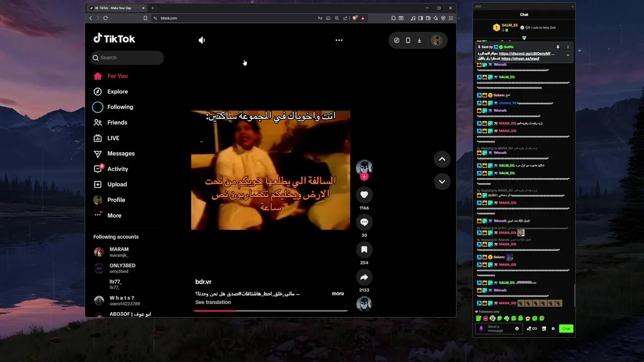Click the TikTok logo
Image resolution: width=644 pixels, height=362 pixels.
point(114,39)
